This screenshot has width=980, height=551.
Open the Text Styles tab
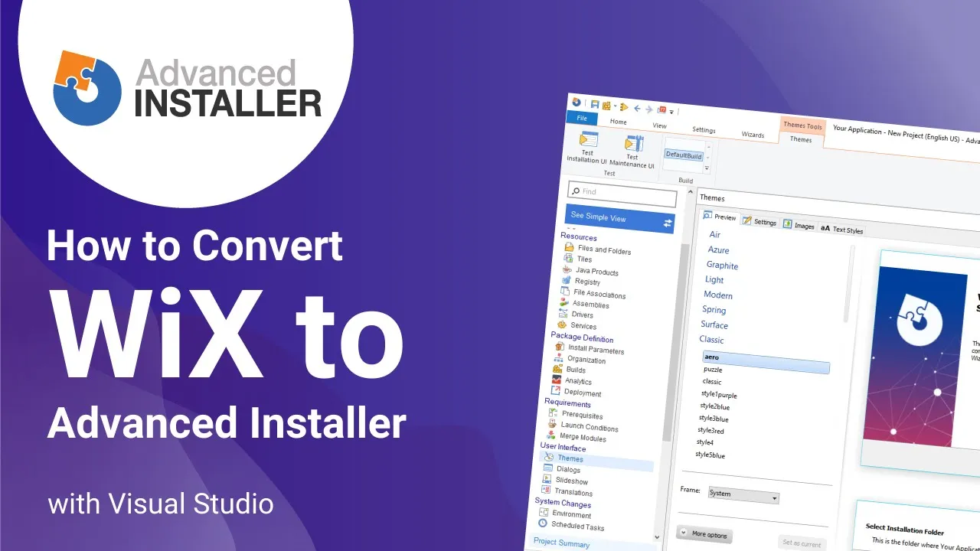841,230
